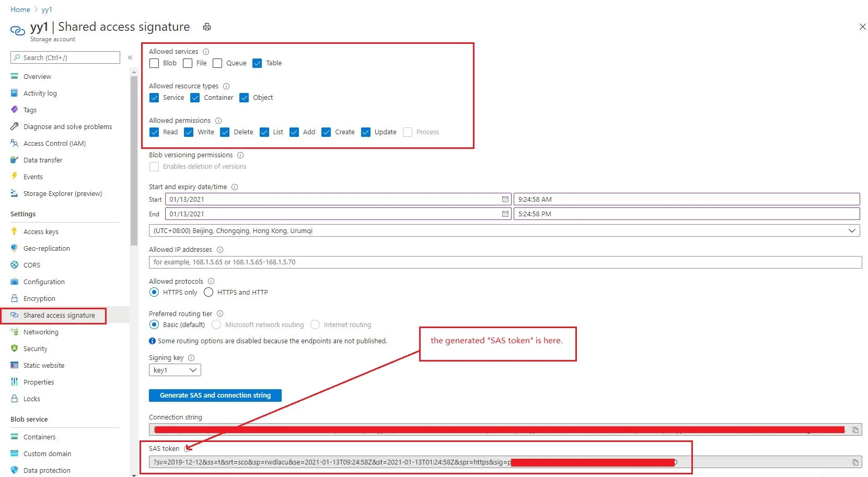The image size is (868, 477).
Task: Select HTTPS and HTTP protocol option
Action: [x=209, y=292]
